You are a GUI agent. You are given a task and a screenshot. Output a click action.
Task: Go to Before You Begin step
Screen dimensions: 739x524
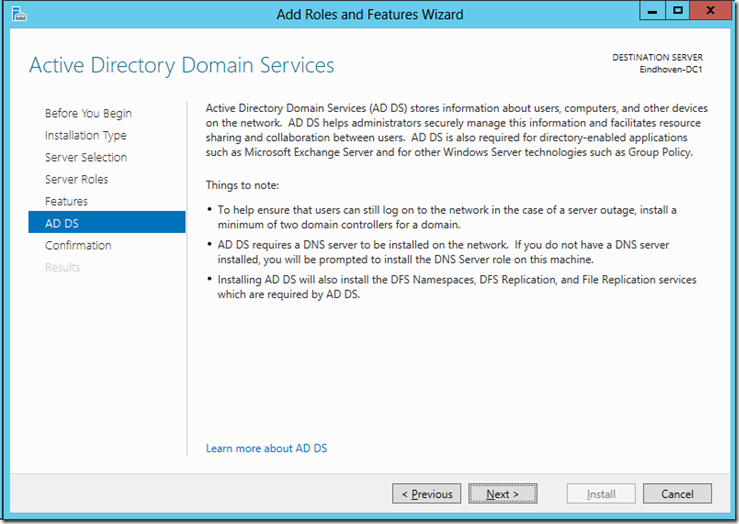tap(88, 114)
